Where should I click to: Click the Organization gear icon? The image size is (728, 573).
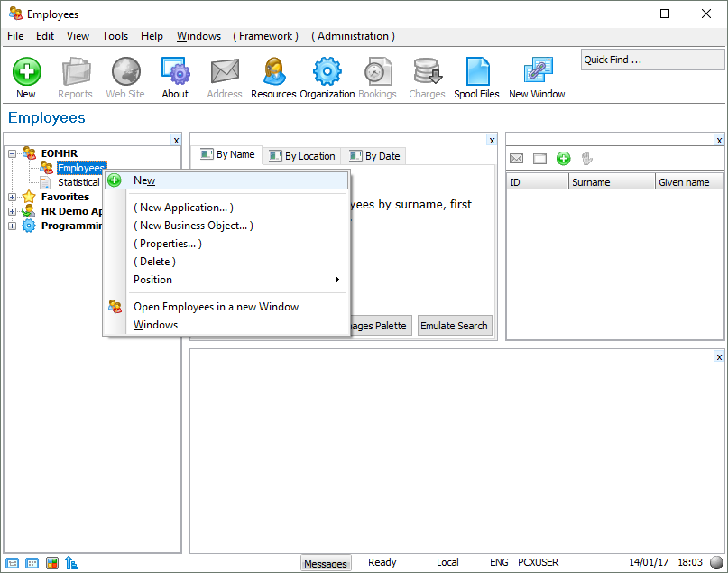(x=327, y=72)
